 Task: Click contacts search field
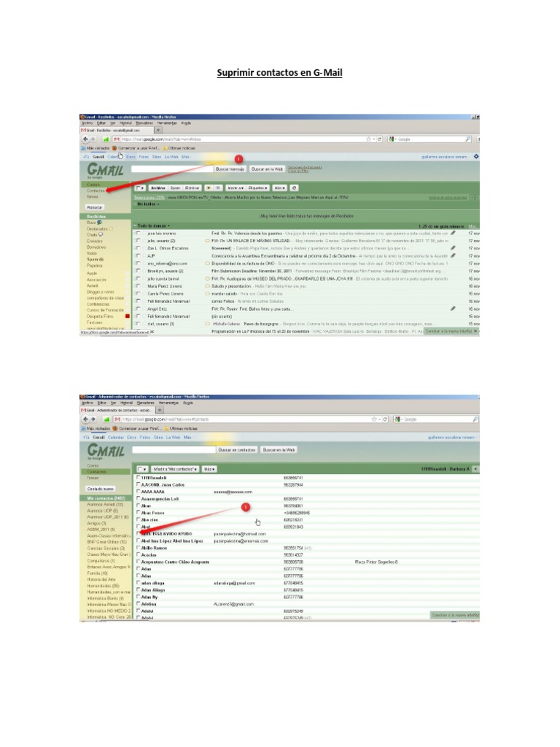(x=174, y=449)
